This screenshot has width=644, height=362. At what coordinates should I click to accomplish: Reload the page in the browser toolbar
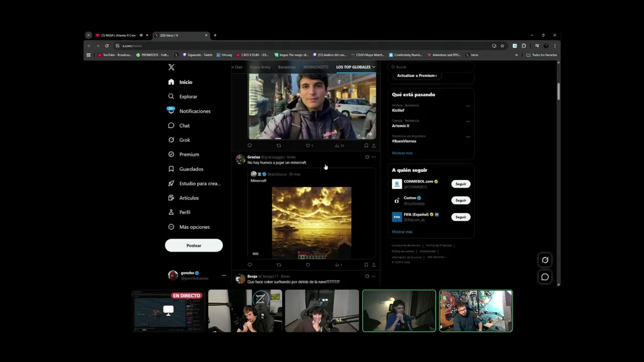click(x=107, y=46)
